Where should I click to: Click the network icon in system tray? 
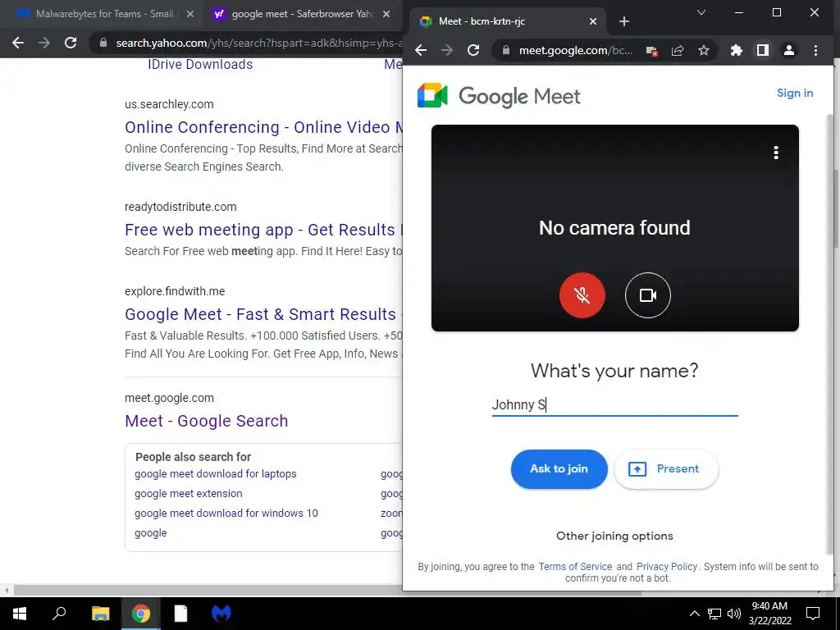point(714,614)
